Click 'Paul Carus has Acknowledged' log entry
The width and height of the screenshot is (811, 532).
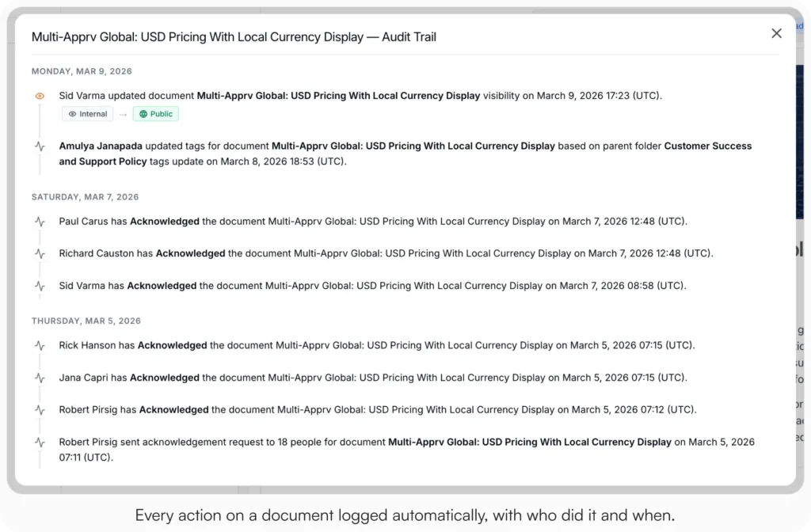(x=373, y=222)
